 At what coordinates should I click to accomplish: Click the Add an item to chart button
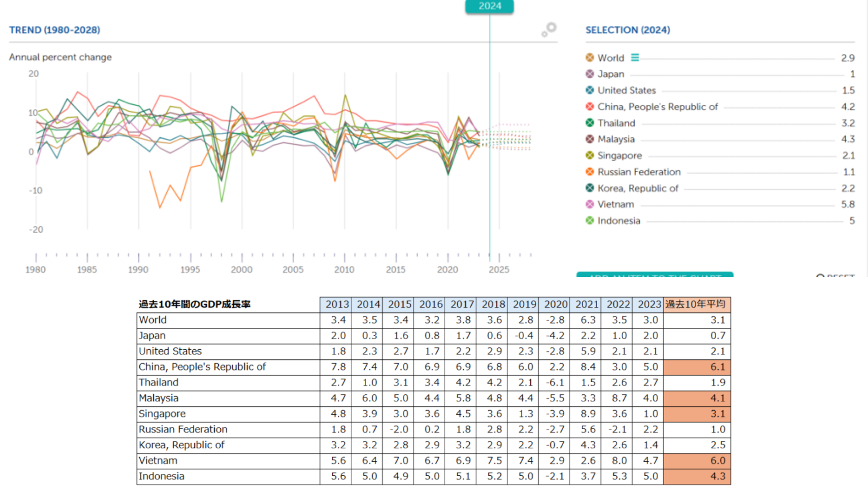coord(655,274)
